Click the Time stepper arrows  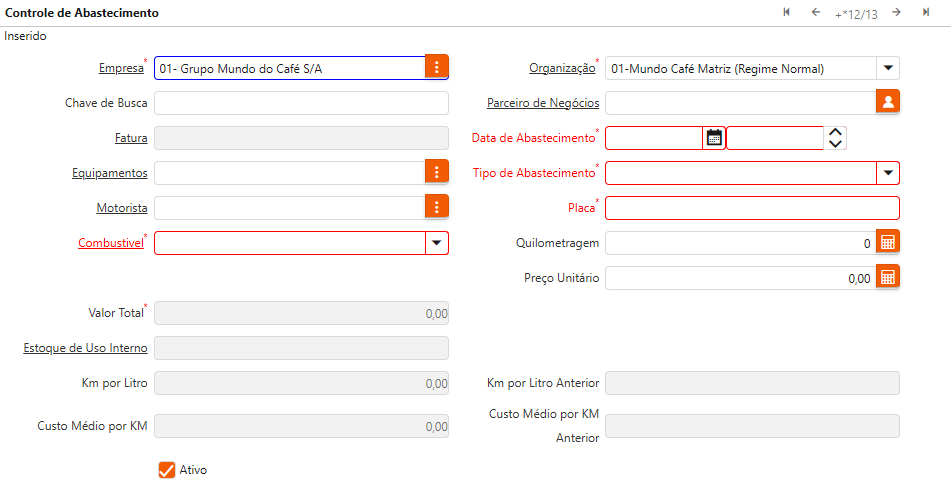click(836, 137)
